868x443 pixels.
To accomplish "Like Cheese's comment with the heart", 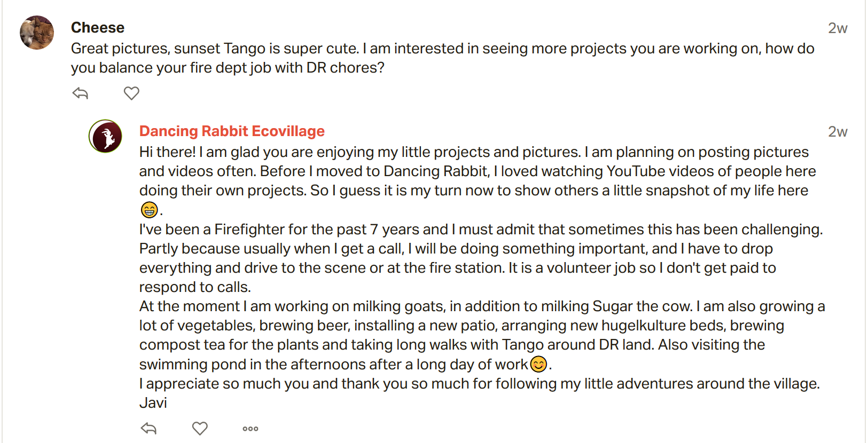I will tap(131, 93).
